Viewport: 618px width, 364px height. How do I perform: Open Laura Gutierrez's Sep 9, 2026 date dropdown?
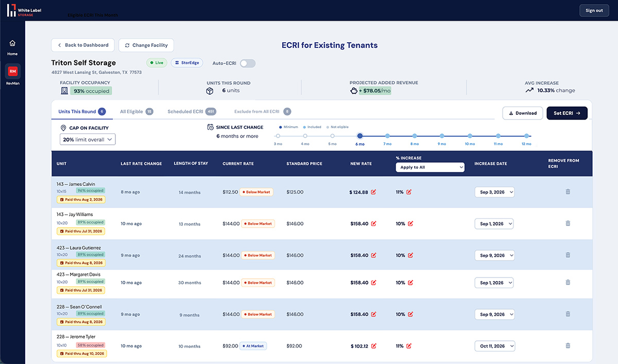(494, 255)
